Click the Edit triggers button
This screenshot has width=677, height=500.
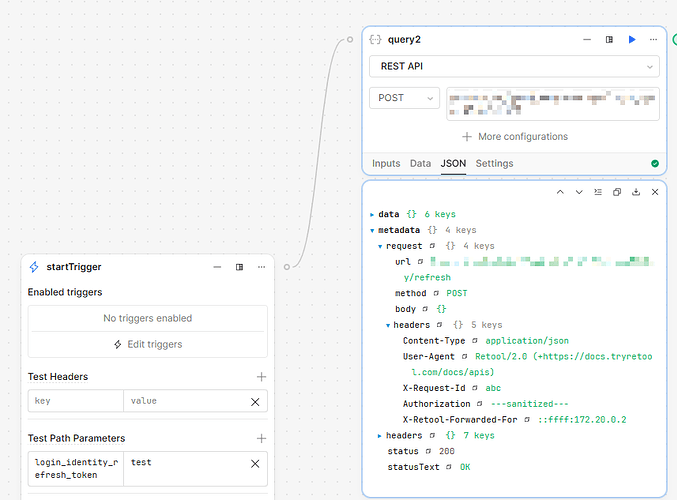click(147, 344)
